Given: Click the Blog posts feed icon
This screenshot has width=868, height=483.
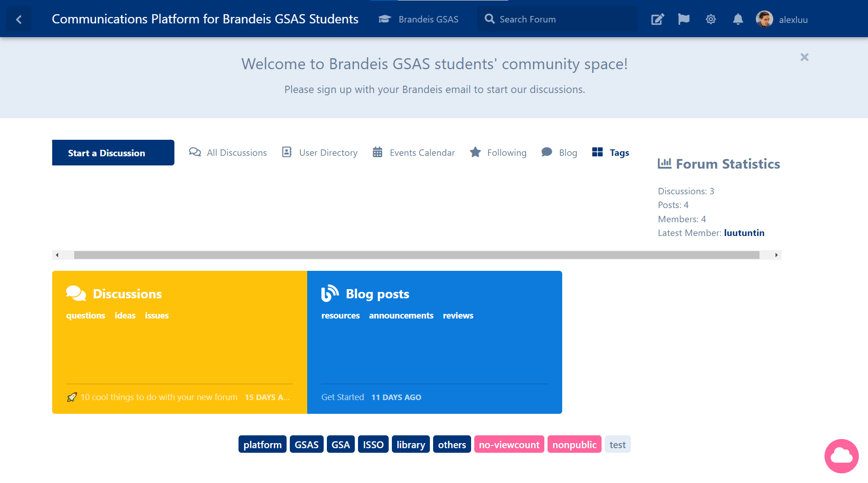Looking at the screenshot, I should pyautogui.click(x=330, y=294).
